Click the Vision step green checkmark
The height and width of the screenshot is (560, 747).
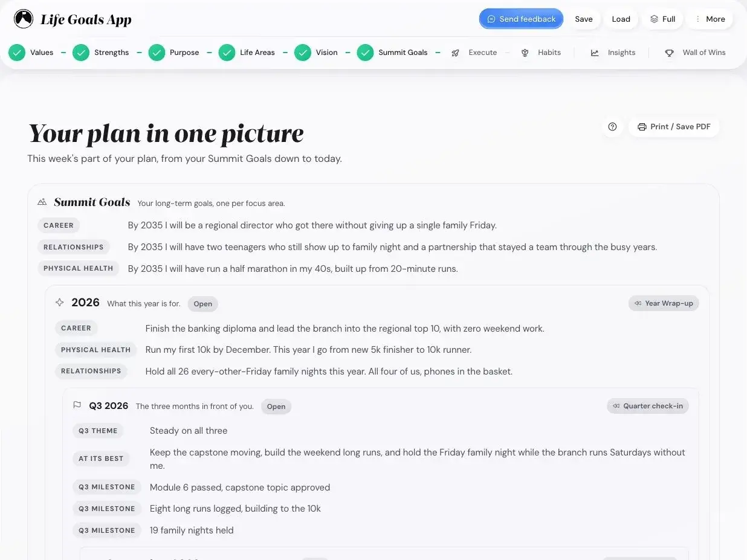tap(303, 53)
